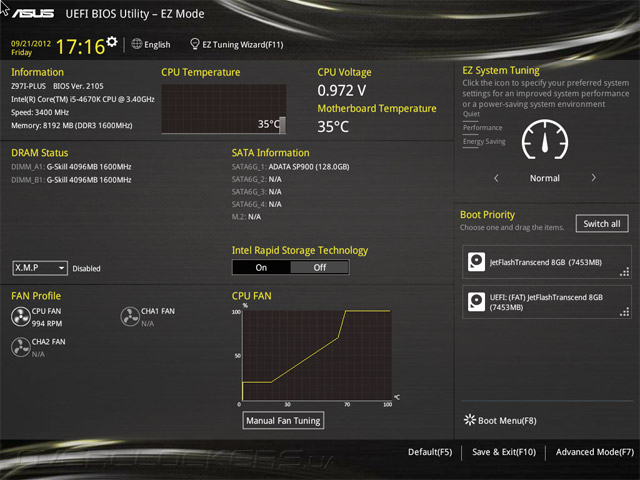
Task: Open the English language selector
Action: 151,44
